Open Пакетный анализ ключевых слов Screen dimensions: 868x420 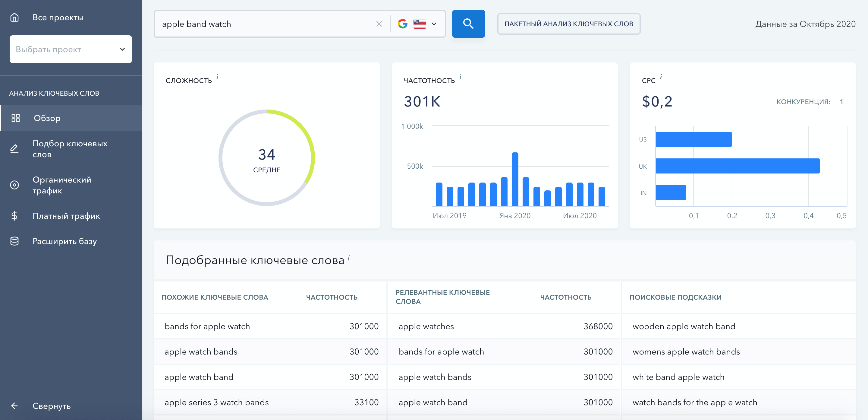coord(569,24)
